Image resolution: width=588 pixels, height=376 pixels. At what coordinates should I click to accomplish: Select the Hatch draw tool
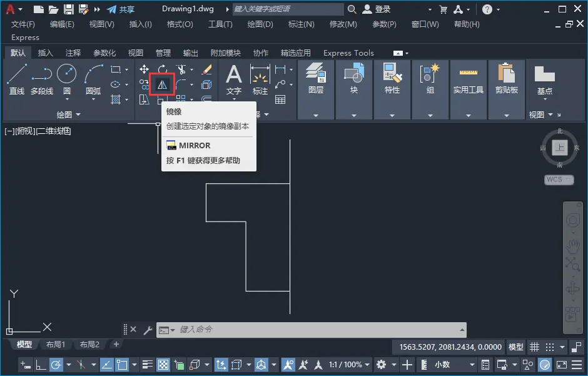tap(116, 99)
